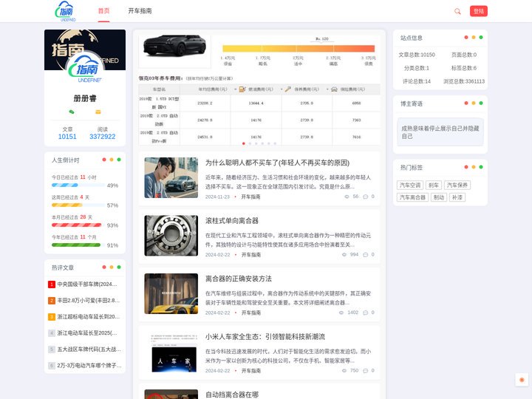Click thumbnail of 小米人车家全生态 article
This screenshot has width=532, height=399.
pos(171,352)
